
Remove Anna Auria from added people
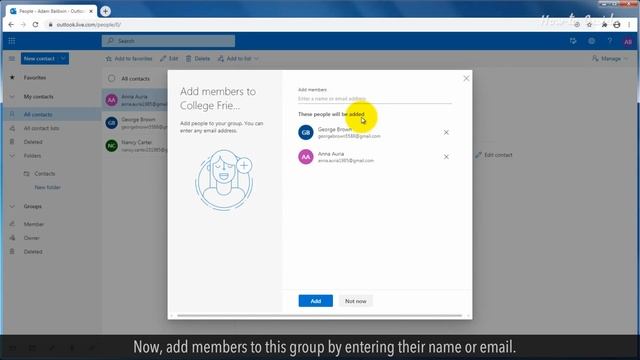click(x=446, y=157)
